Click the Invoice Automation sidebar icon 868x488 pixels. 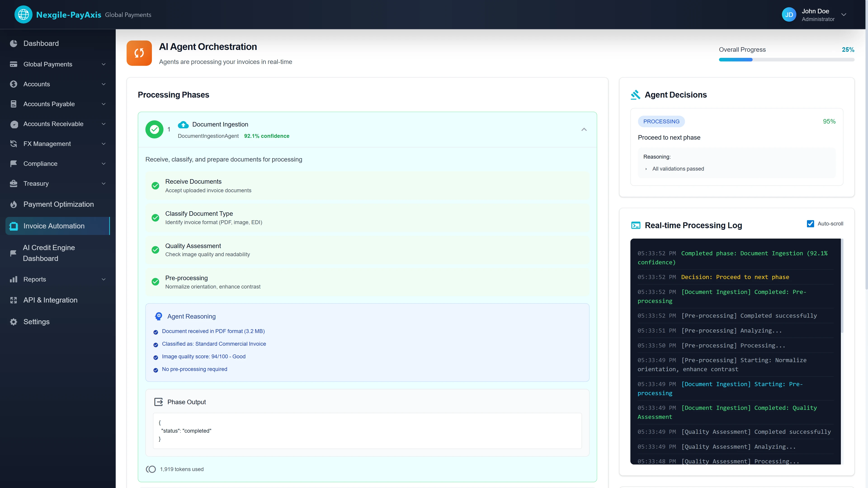pos(14,226)
